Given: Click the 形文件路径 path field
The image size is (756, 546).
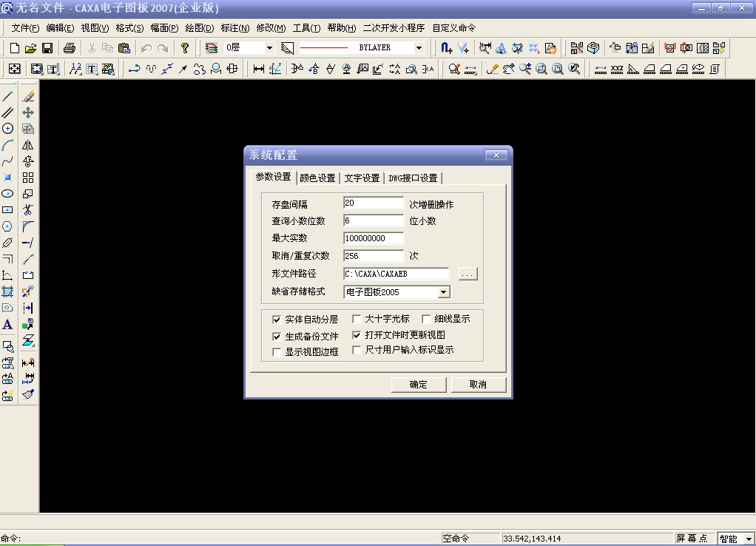Looking at the screenshot, I should coord(396,274).
